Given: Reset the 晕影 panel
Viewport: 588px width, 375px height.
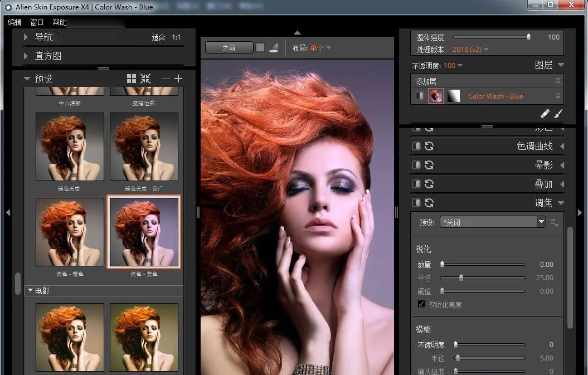Looking at the screenshot, I should click(x=429, y=165).
